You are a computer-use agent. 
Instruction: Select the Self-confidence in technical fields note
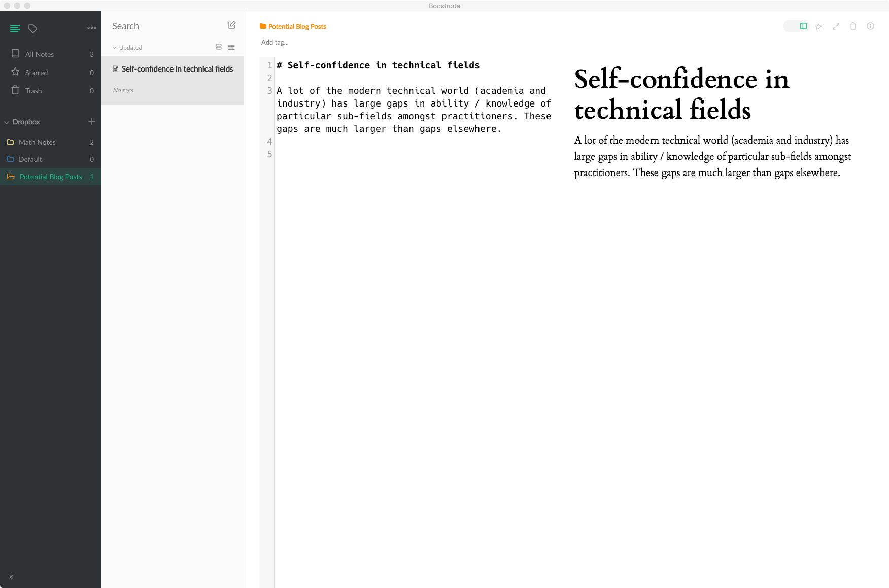point(173,80)
